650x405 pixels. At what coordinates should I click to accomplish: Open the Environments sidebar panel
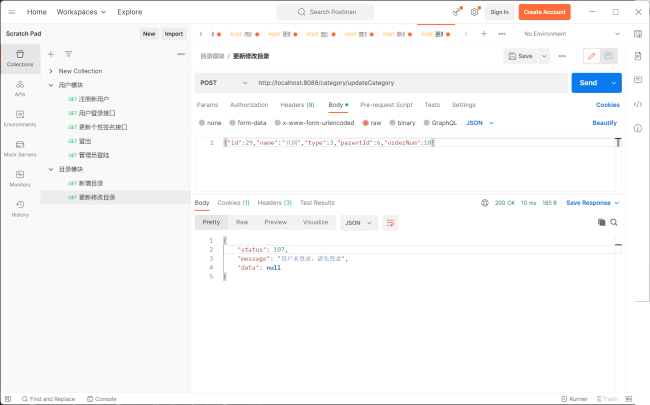point(20,119)
